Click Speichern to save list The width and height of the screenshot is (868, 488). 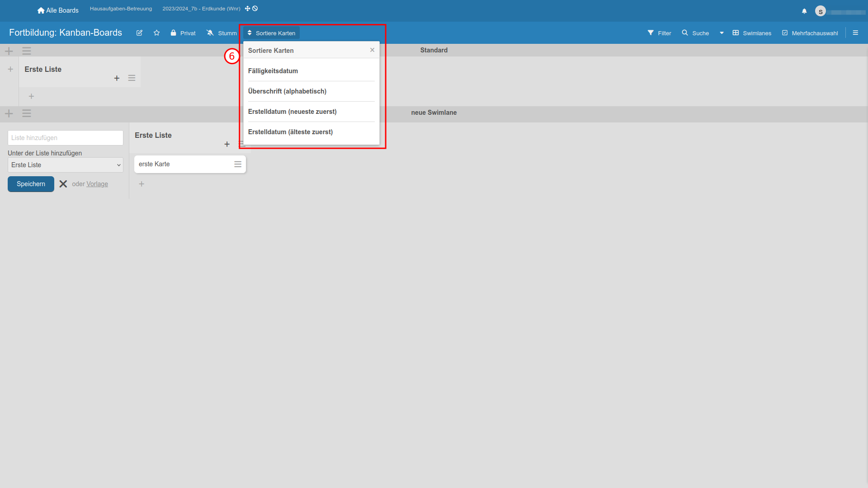(31, 184)
